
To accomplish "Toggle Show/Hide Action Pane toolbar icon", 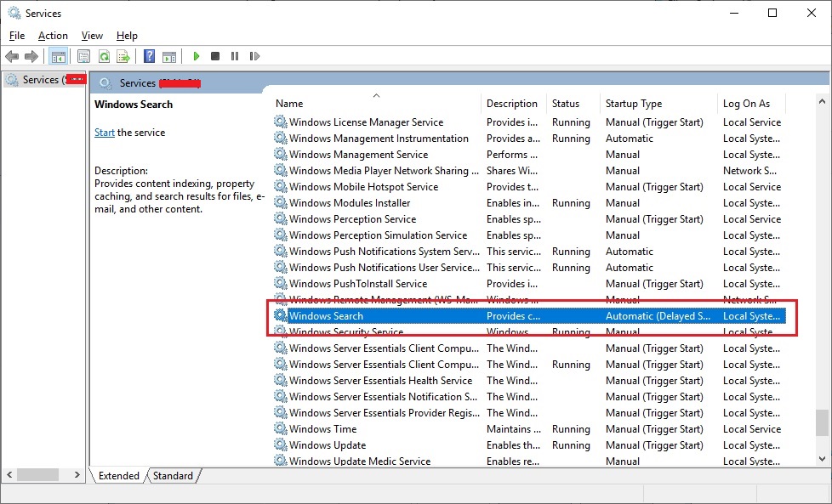I will pyautogui.click(x=169, y=56).
